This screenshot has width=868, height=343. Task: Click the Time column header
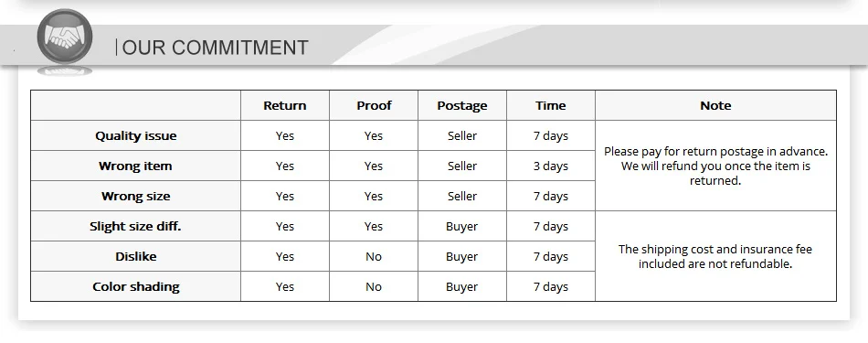551,105
